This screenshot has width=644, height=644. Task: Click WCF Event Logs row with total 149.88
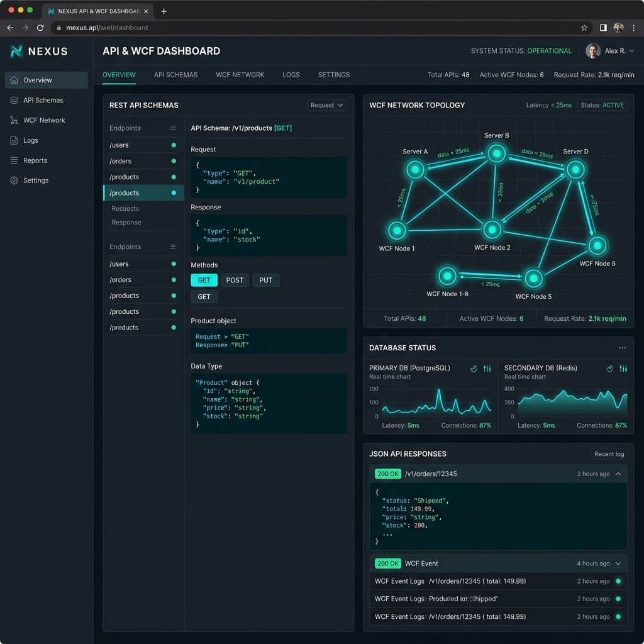(498, 616)
